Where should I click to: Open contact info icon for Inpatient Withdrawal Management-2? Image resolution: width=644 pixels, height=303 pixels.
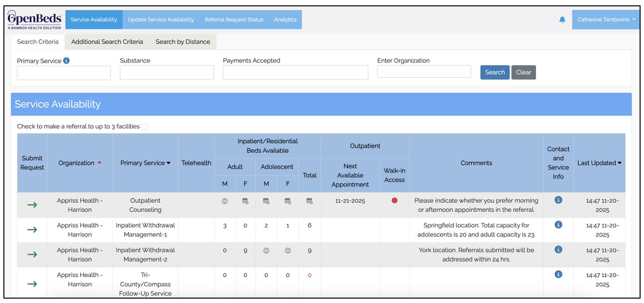[x=558, y=249]
